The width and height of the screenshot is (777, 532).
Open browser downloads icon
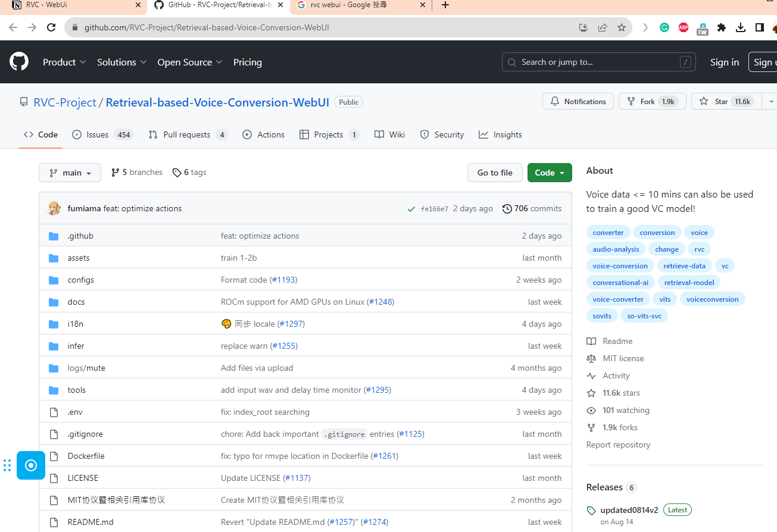pyautogui.click(x=741, y=27)
